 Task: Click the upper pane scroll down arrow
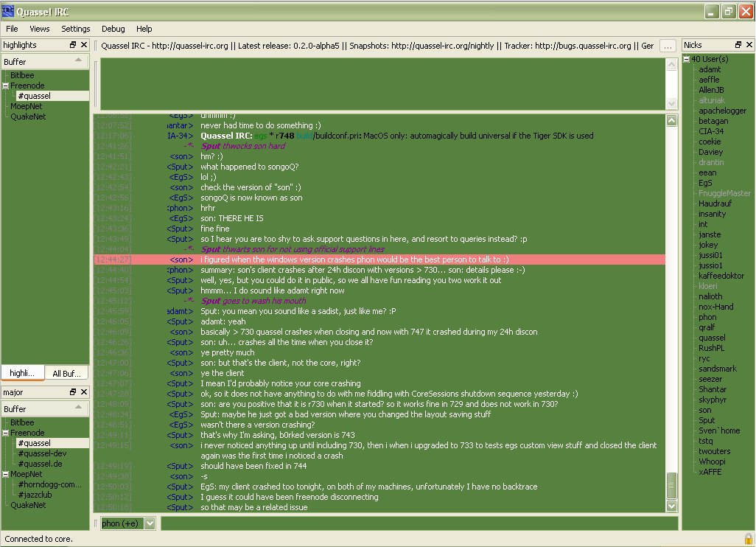point(671,103)
